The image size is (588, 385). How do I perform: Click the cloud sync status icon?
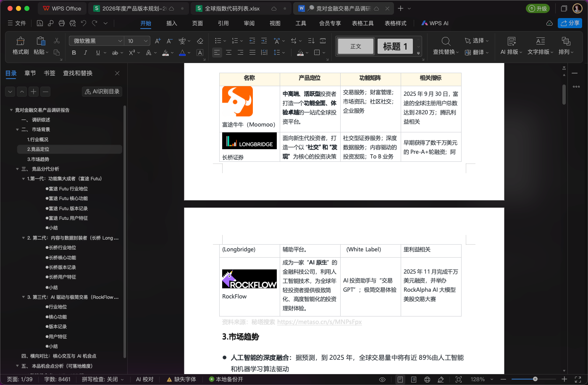(x=549, y=23)
